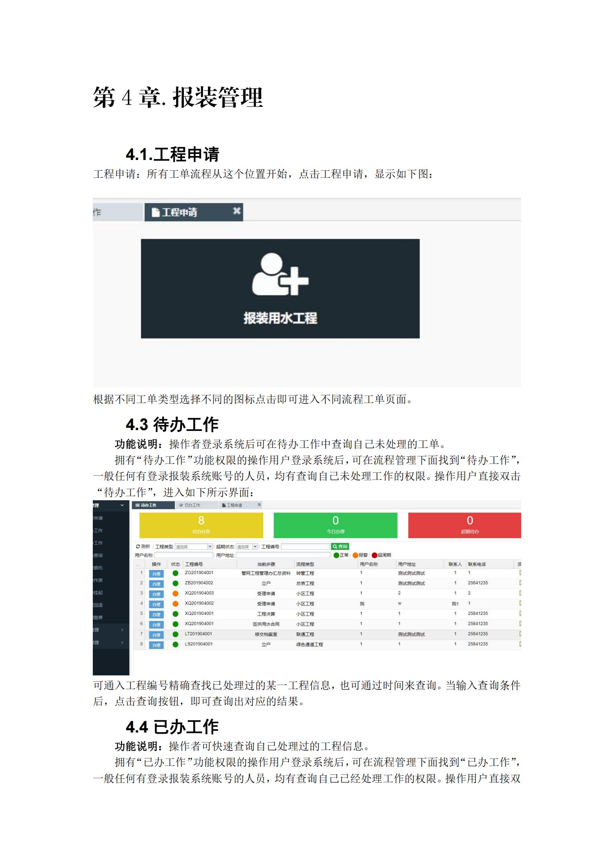The image size is (614, 868).
Task: Click the red 超周期 legend dot
Action: 374,556
